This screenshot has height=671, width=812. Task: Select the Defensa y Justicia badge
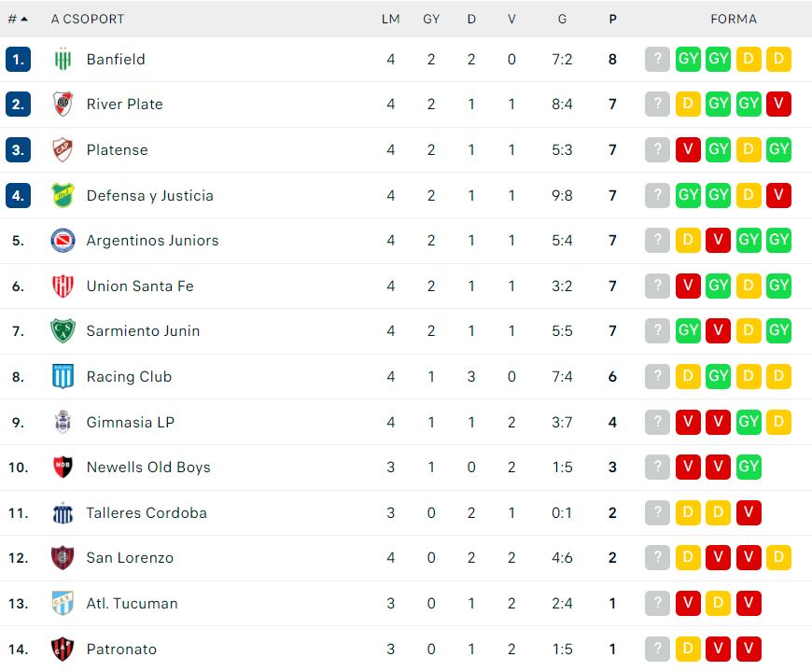coord(63,195)
